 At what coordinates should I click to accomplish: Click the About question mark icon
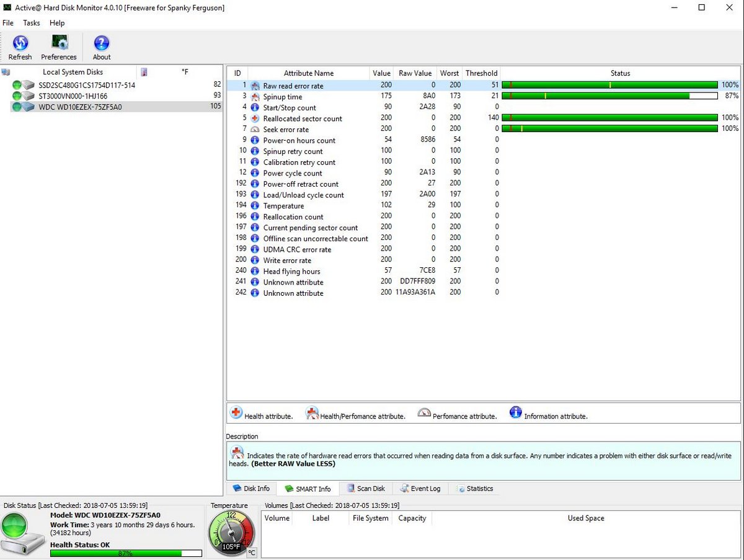102,43
